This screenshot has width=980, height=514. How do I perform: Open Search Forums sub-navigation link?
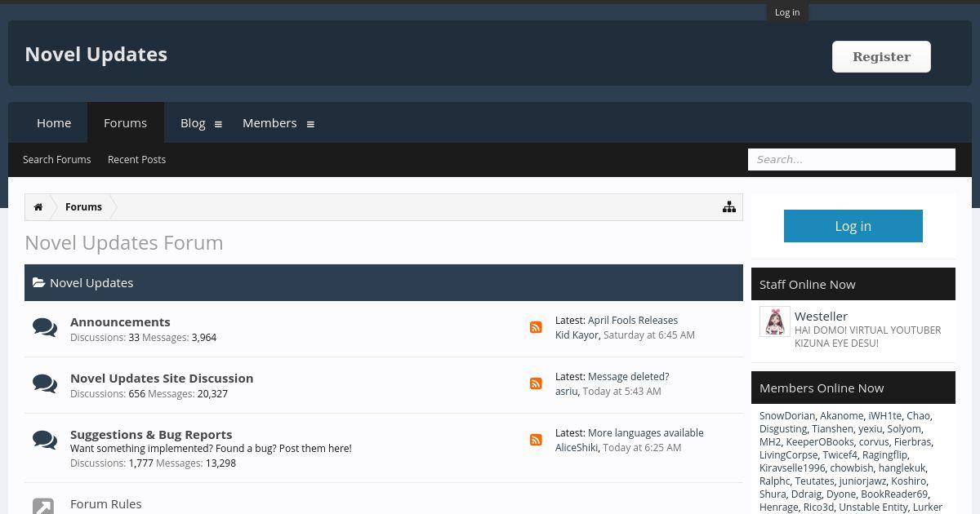[56, 159]
